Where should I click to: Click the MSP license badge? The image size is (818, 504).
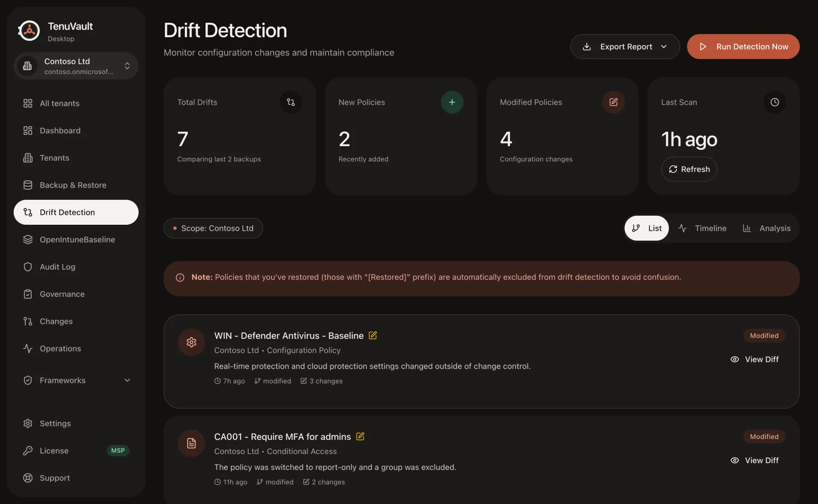pyautogui.click(x=118, y=450)
